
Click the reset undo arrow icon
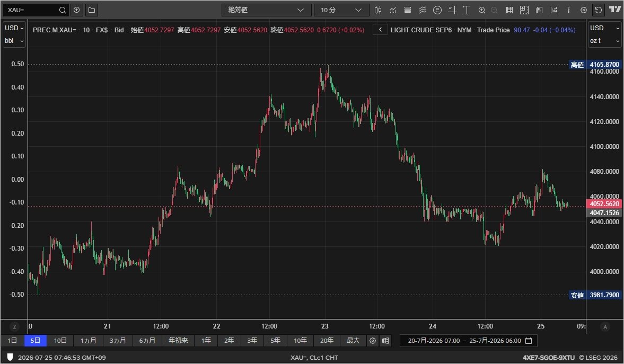click(x=598, y=10)
